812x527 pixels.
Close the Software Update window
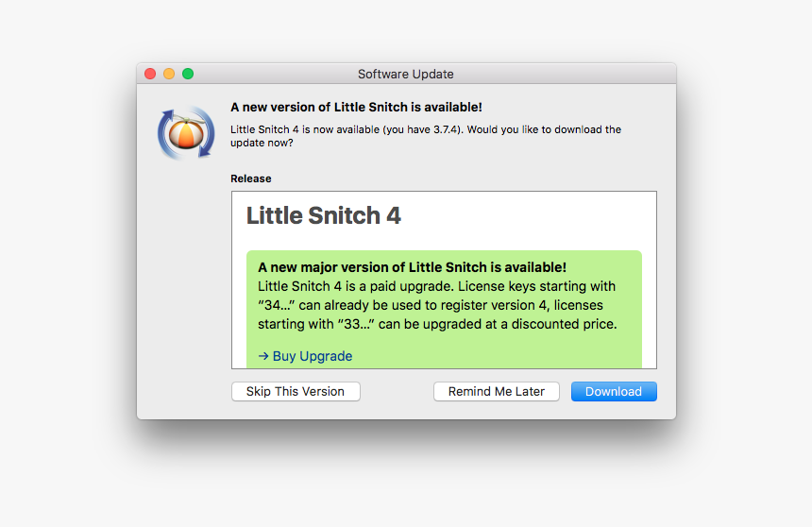(150, 74)
